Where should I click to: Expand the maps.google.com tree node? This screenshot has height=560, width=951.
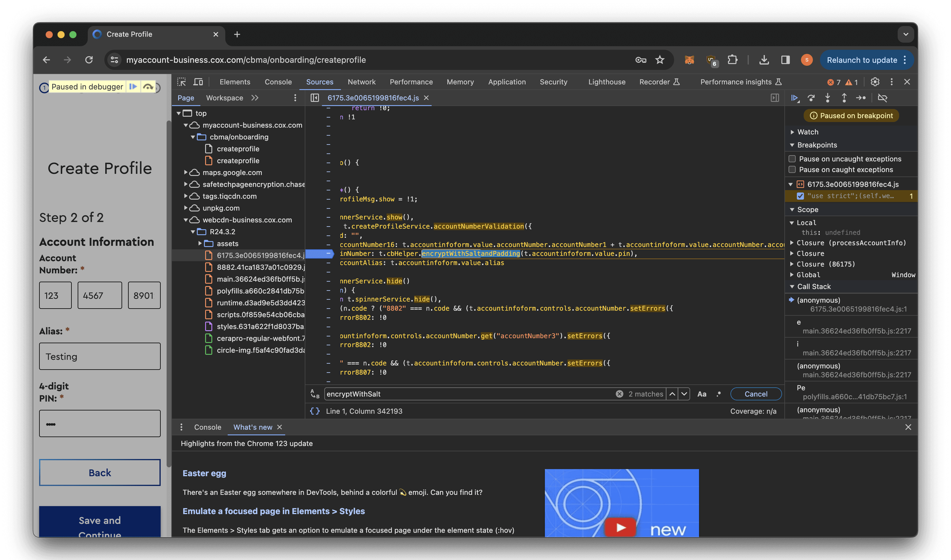[186, 172]
